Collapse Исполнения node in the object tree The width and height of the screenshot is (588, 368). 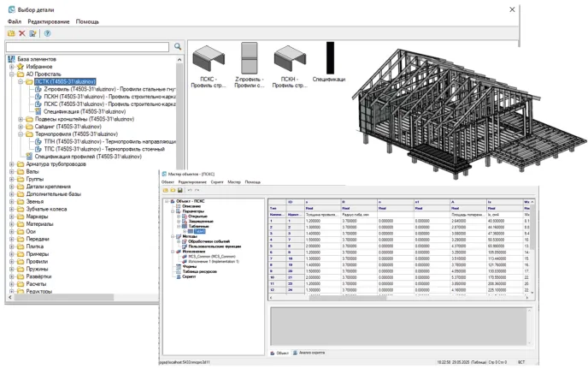click(173, 252)
